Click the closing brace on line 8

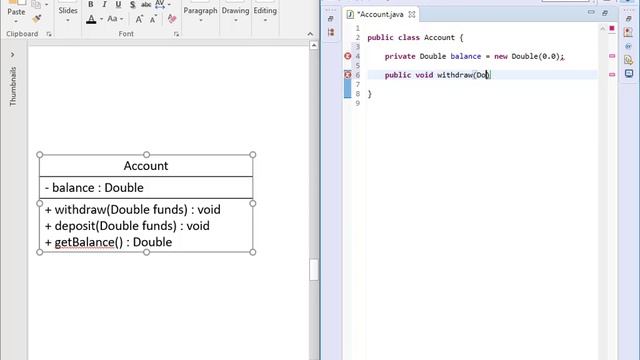click(x=369, y=94)
